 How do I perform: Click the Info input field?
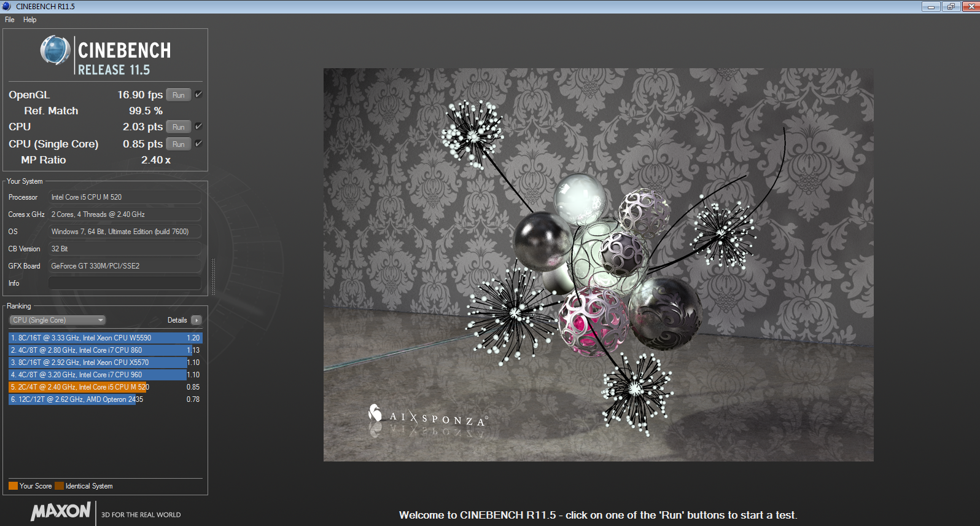[x=125, y=283]
